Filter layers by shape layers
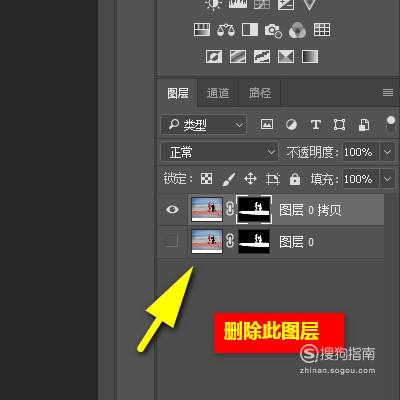Screen dimensions: 400x400 coord(339,125)
